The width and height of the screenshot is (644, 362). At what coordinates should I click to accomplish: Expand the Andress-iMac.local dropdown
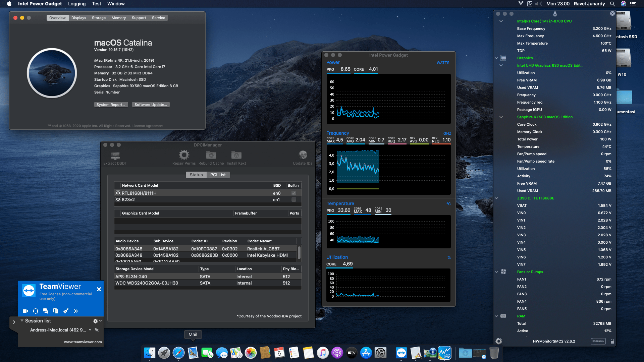click(x=90, y=330)
